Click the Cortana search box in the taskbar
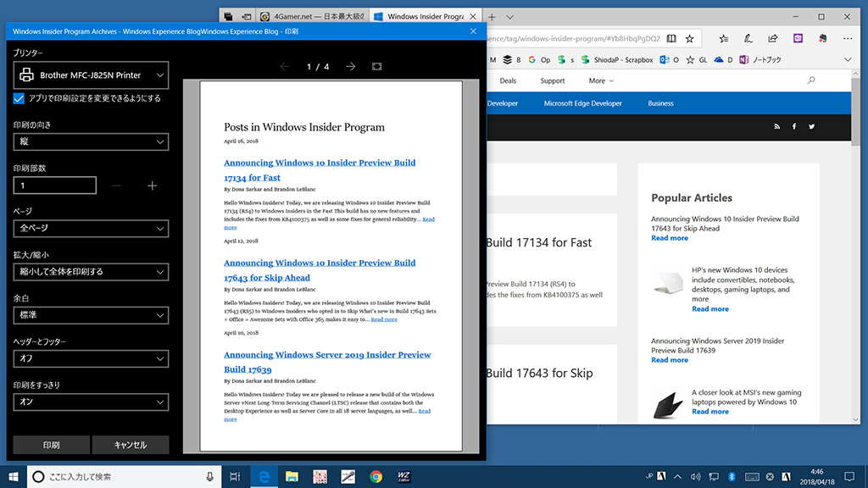This screenshot has width=868, height=488. click(x=124, y=476)
